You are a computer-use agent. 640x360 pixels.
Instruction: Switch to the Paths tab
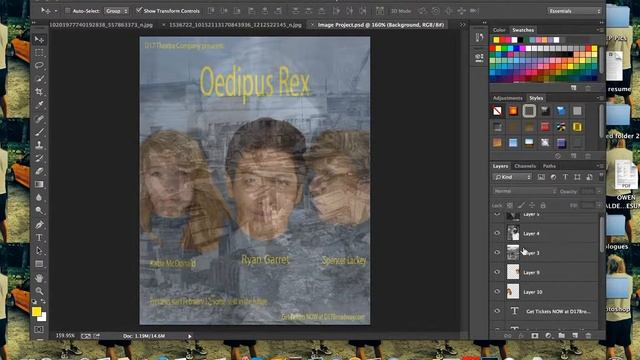(x=549, y=166)
